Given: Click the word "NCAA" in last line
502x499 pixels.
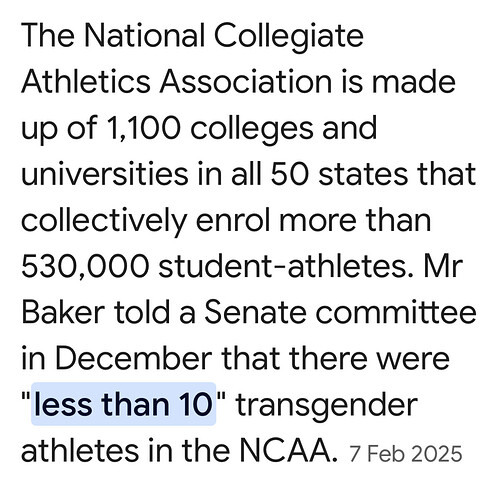Looking at the screenshot, I should pos(288,451).
